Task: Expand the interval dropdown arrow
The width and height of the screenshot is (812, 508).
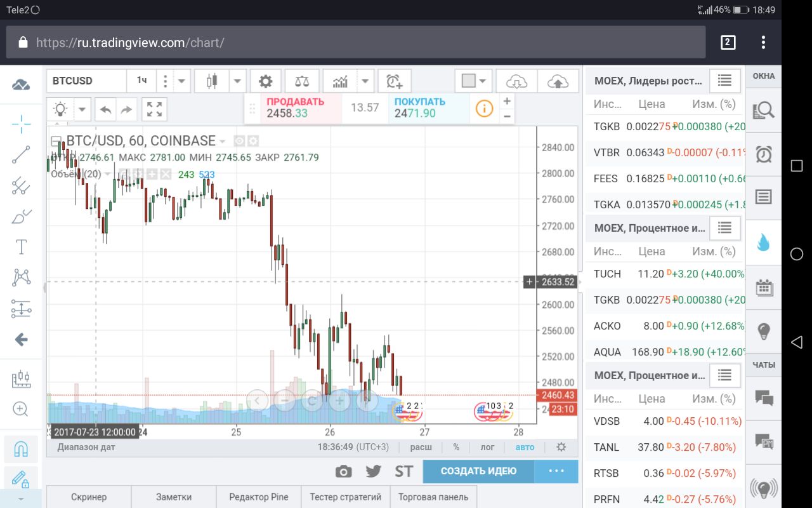Action: (x=182, y=81)
